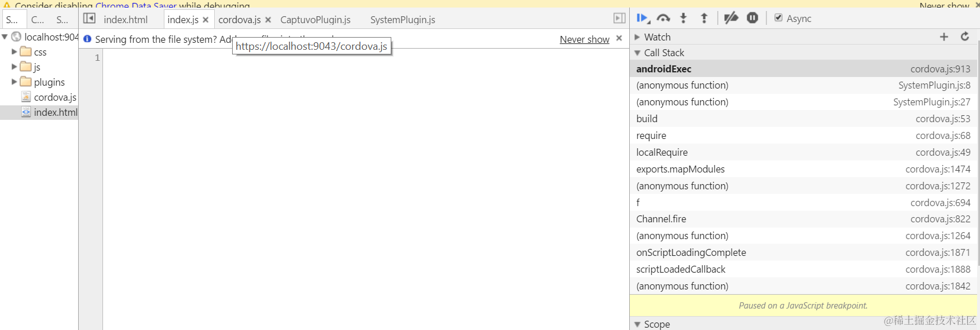Select androidExec stack frame
The width and height of the screenshot is (980, 330).
click(803, 69)
